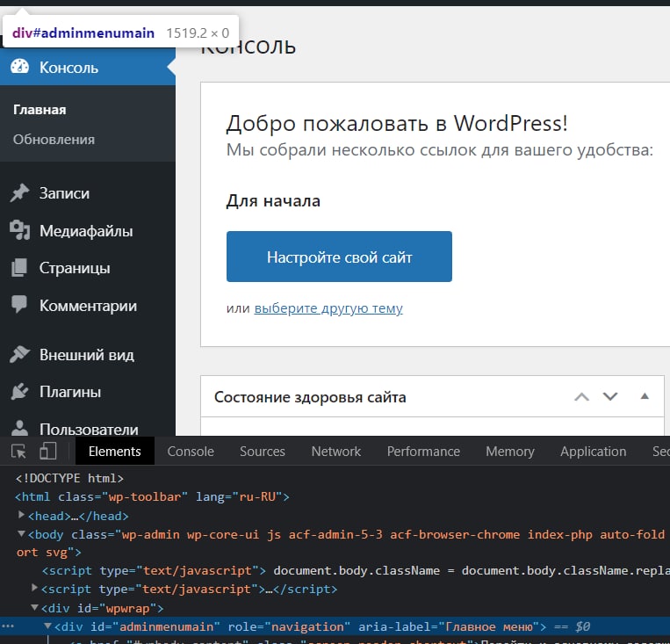Open the Комментарии menu item
The width and height of the screenshot is (670, 644).
[x=88, y=306]
